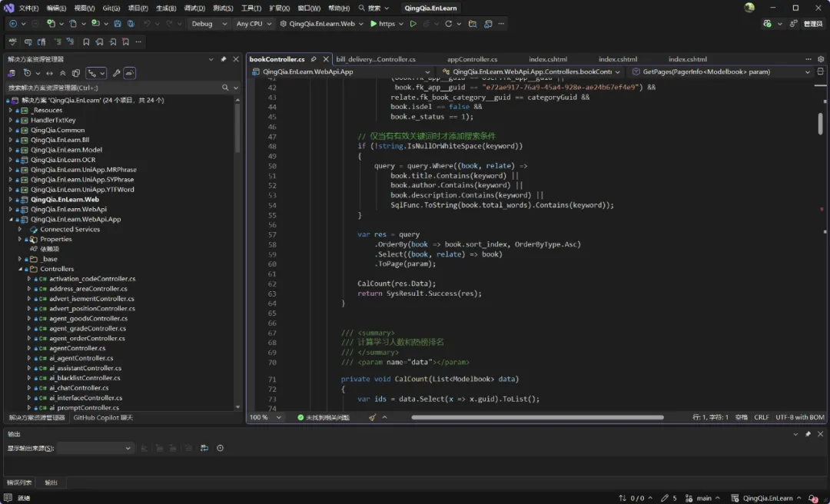Expand the Properties tree node
Image resolution: width=830 pixels, height=504 pixels.
21,239
